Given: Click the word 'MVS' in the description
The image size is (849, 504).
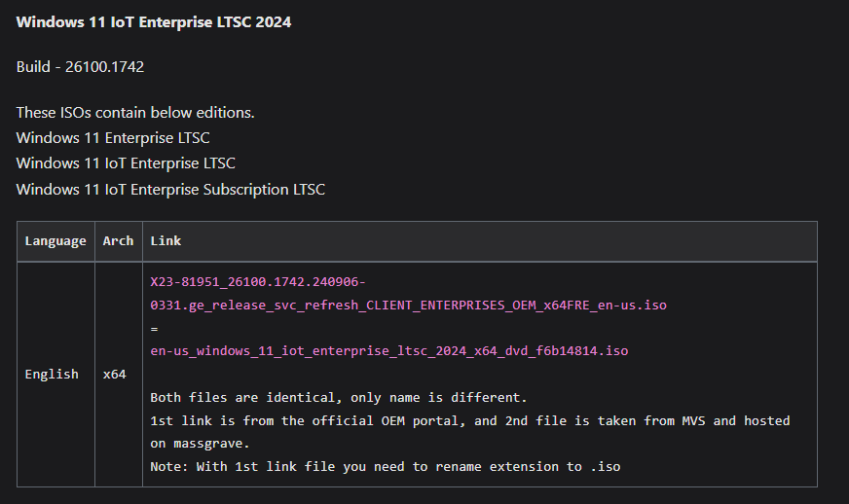Looking at the screenshot, I should point(693,420).
